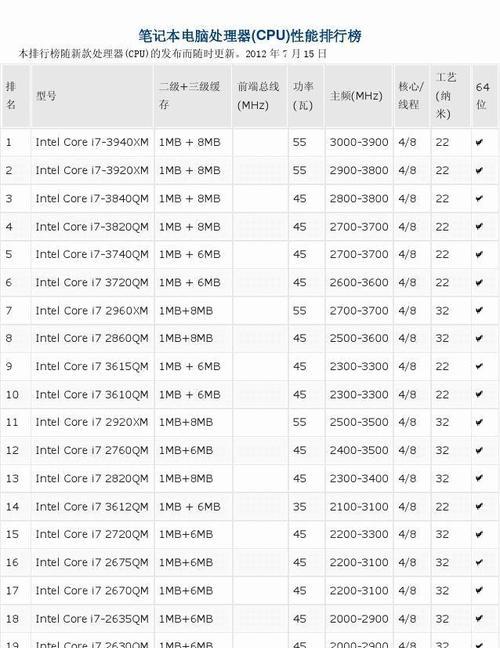
Task: Select Intel Core i7 2670QM cell
Action: [x=92, y=591]
